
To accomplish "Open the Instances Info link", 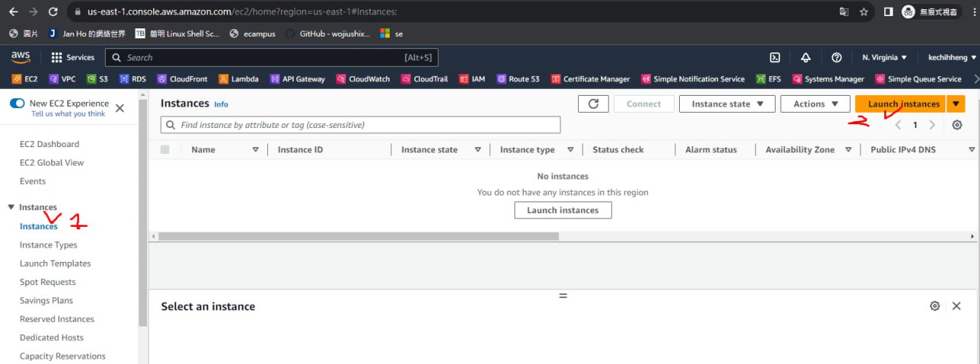I will coord(221,104).
